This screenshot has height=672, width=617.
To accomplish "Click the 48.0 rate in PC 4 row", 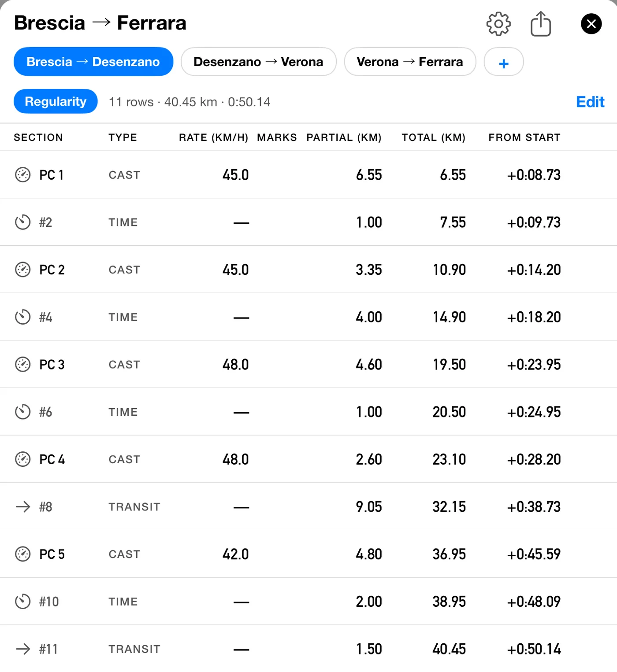I will 236,459.
